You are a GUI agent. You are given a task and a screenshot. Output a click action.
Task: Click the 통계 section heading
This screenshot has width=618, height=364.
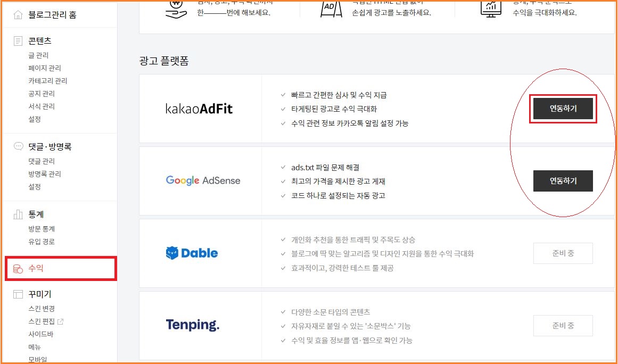(x=36, y=214)
